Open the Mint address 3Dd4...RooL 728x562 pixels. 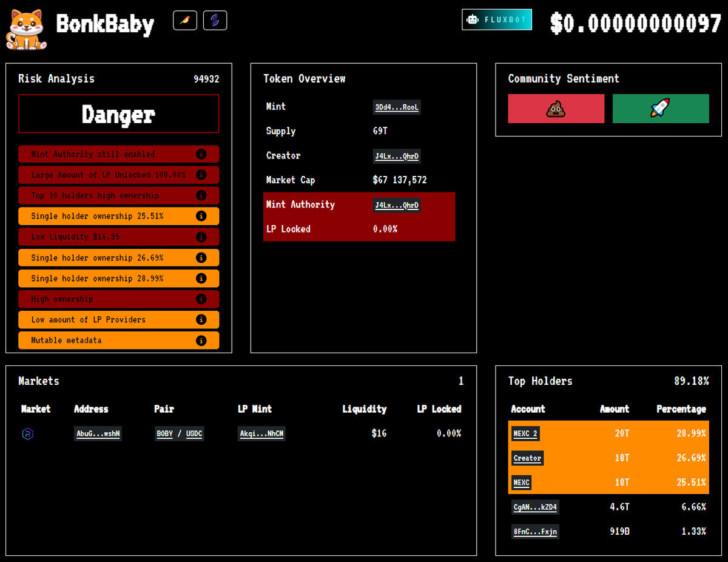(x=397, y=107)
